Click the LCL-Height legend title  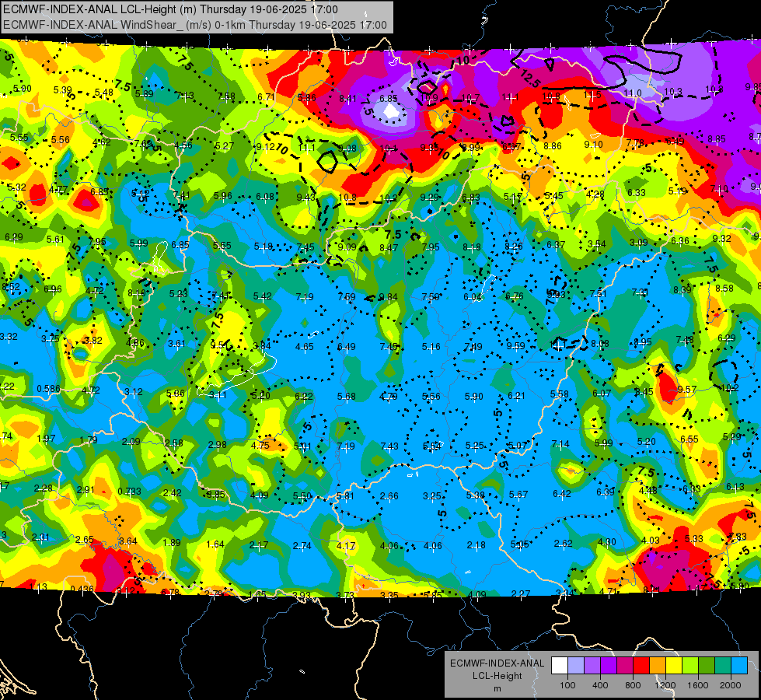pyautogui.click(x=497, y=676)
